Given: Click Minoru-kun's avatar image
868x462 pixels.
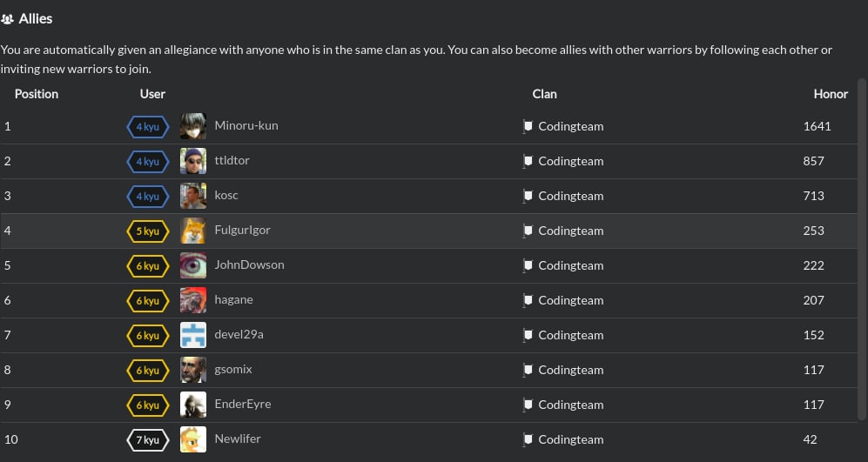Looking at the screenshot, I should [x=193, y=126].
